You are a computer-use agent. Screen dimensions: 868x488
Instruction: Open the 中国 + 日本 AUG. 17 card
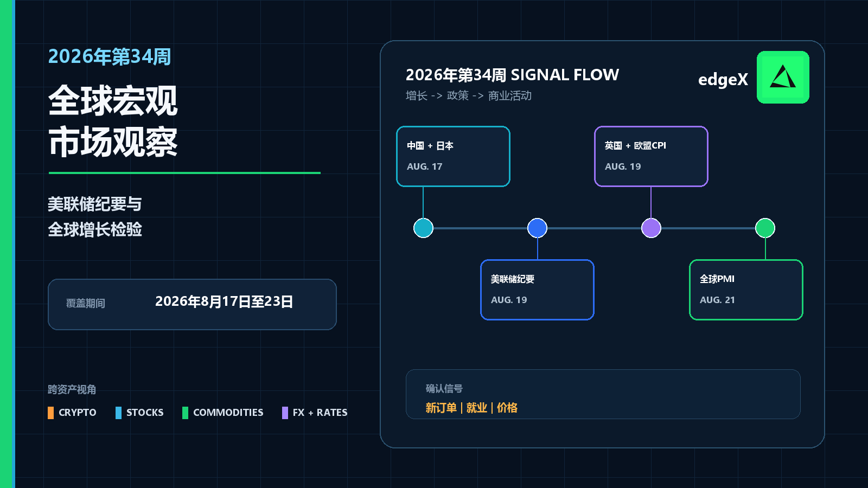tap(453, 156)
